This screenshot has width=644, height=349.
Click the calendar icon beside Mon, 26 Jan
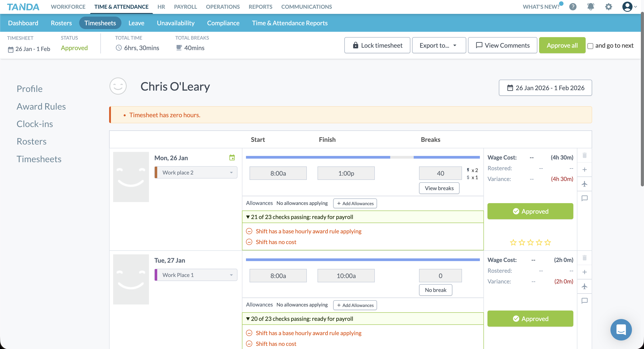(232, 157)
